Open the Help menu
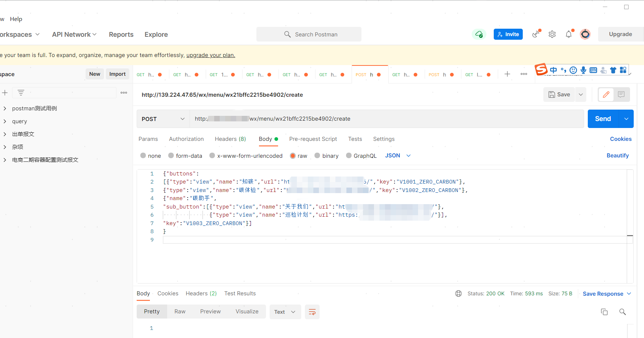 (x=16, y=19)
